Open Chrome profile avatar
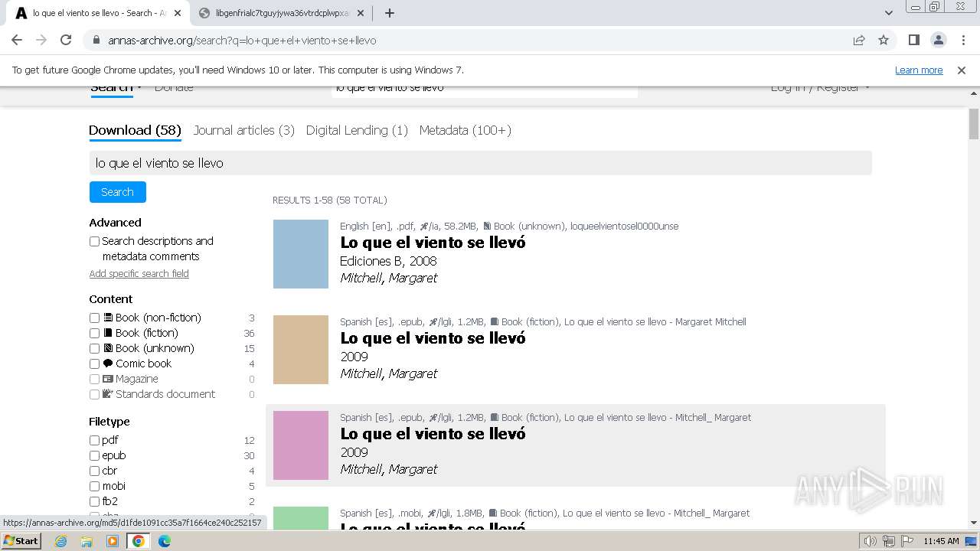The width and height of the screenshot is (980, 551). point(939,41)
